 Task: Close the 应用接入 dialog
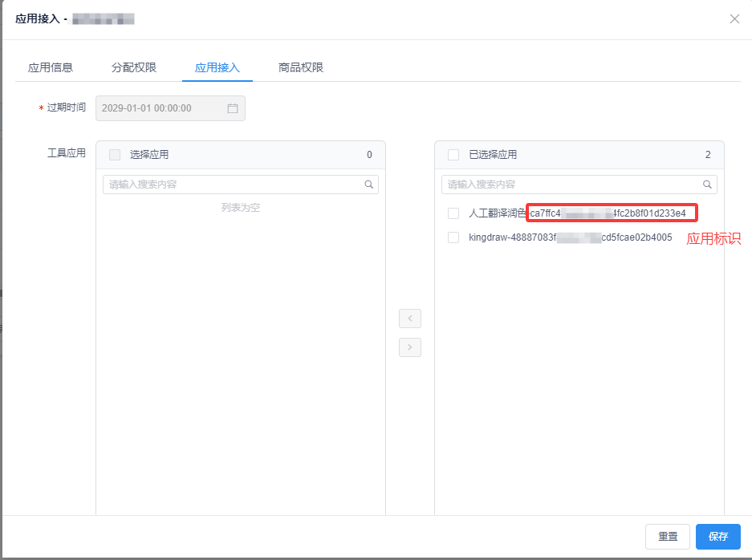[734, 18]
